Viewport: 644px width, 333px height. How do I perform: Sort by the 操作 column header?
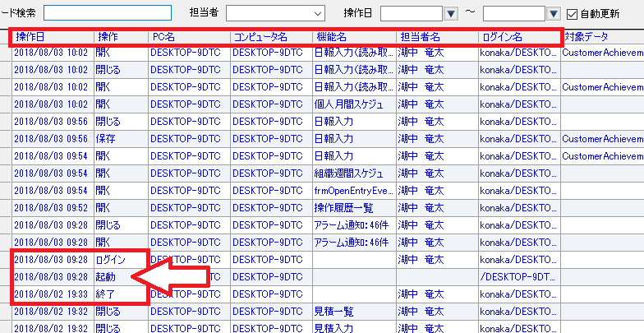[x=119, y=37]
